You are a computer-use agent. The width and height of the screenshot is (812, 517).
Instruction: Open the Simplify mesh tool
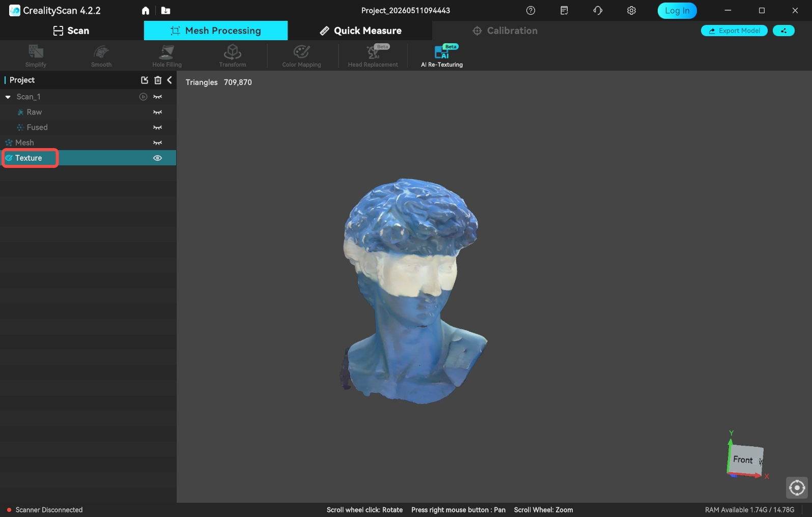(x=36, y=55)
